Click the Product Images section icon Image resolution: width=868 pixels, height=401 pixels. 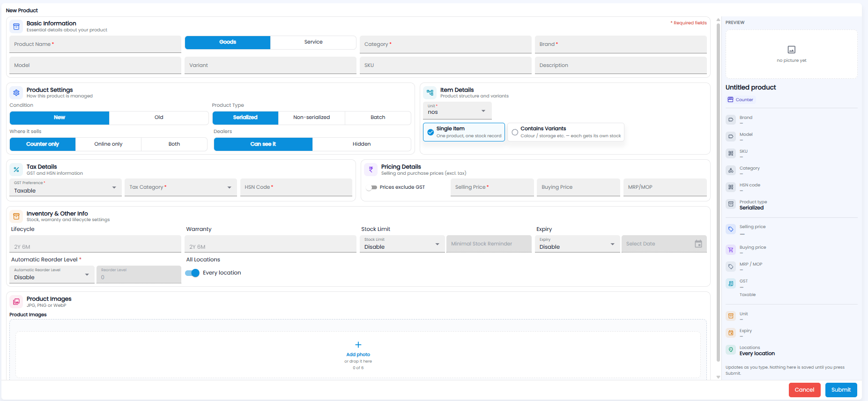[x=16, y=302]
